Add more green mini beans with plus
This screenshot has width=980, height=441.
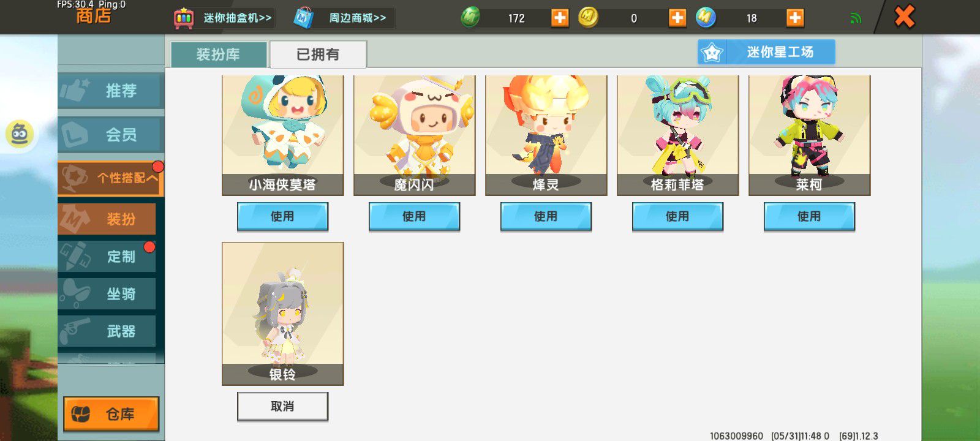click(x=560, y=18)
